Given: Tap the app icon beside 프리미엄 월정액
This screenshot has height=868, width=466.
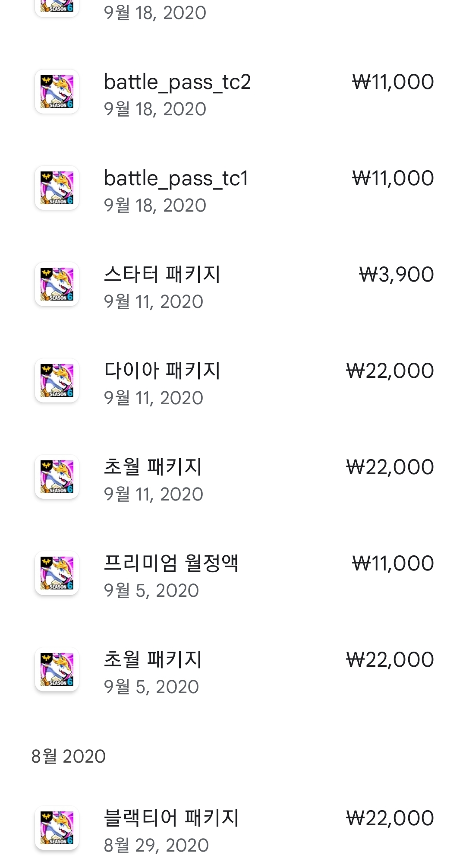Looking at the screenshot, I should pos(57,573).
